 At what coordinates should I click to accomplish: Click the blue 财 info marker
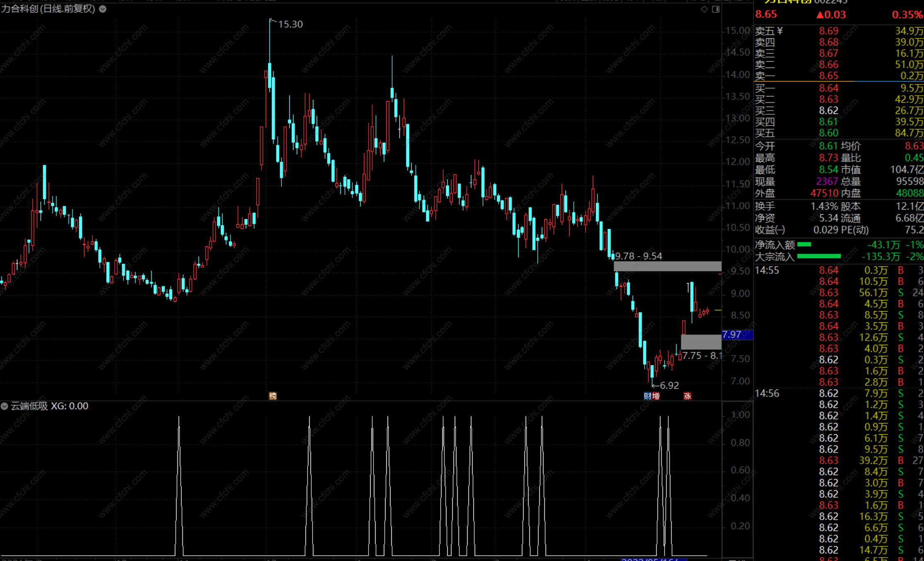(x=647, y=396)
